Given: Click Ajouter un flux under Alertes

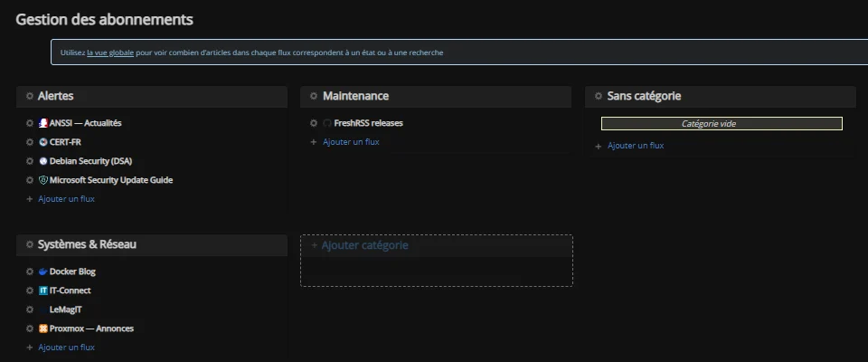Looking at the screenshot, I should [x=66, y=198].
